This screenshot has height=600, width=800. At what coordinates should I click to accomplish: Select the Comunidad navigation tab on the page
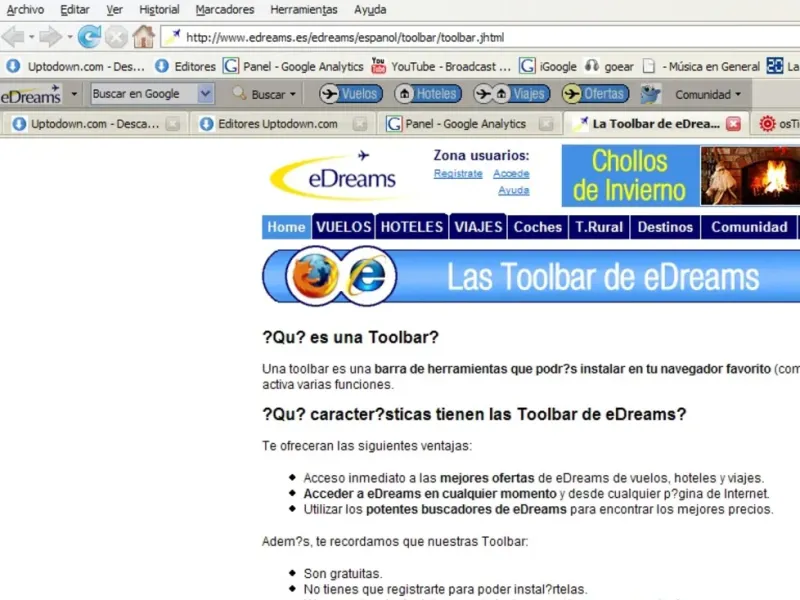pyautogui.click(x=749, y=227)
